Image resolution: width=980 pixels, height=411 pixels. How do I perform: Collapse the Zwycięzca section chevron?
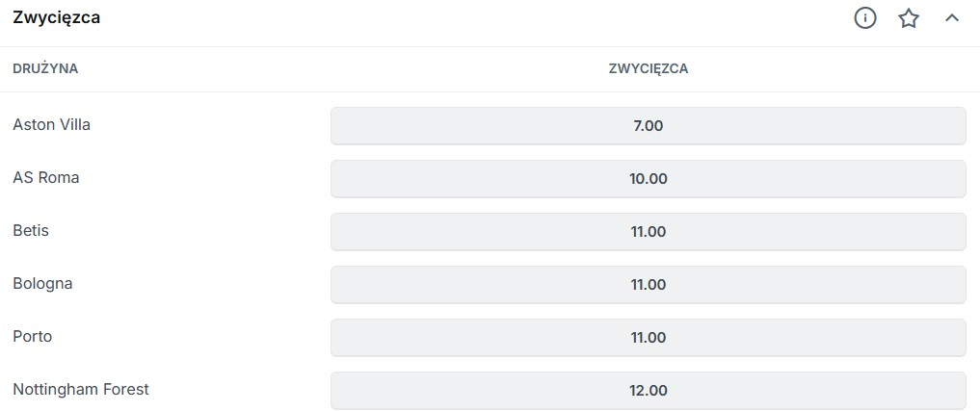952,18
